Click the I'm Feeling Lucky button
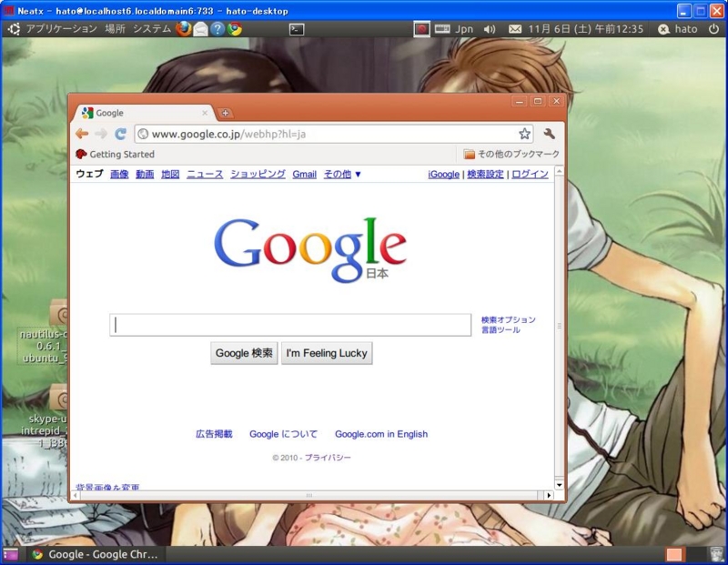Screen dimensions: 728x565 tap(327, 353)
